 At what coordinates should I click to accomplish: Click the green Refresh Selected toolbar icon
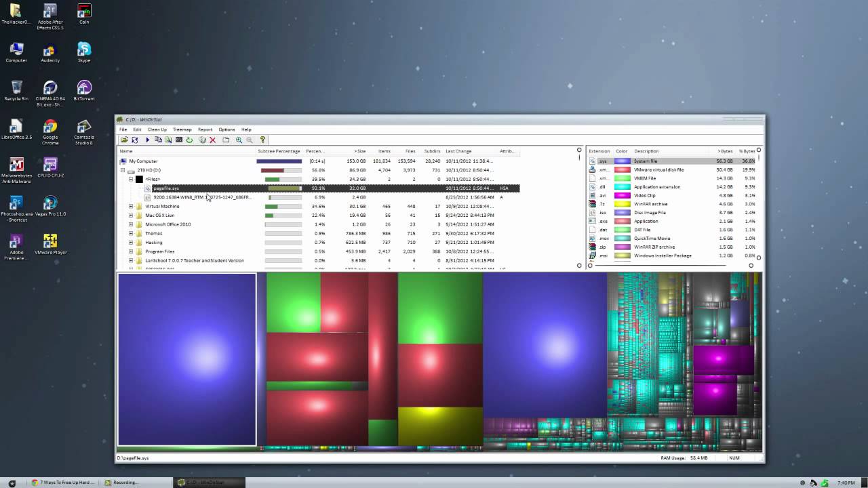[x=189, y=140]
